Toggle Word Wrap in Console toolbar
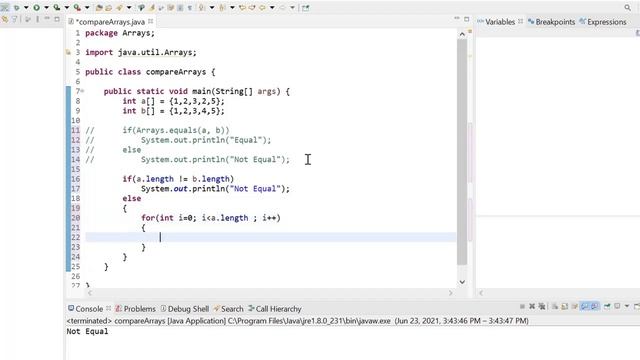Screen dimensions: 640x360 (x=574, y=306)
